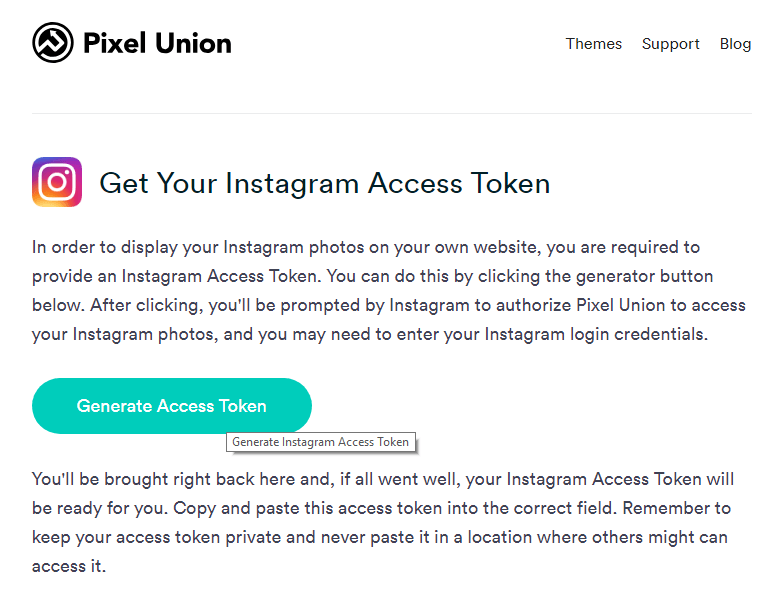Click the paragraph beginning 'In order to display'

click(x=389, y=291)
